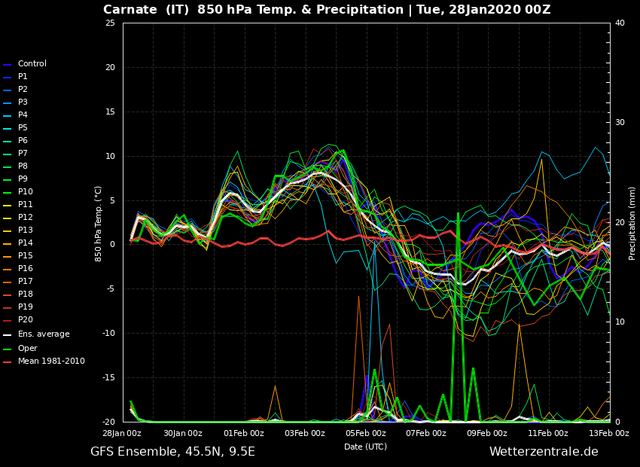Select the 'P2' legend label

coord(22,89)
